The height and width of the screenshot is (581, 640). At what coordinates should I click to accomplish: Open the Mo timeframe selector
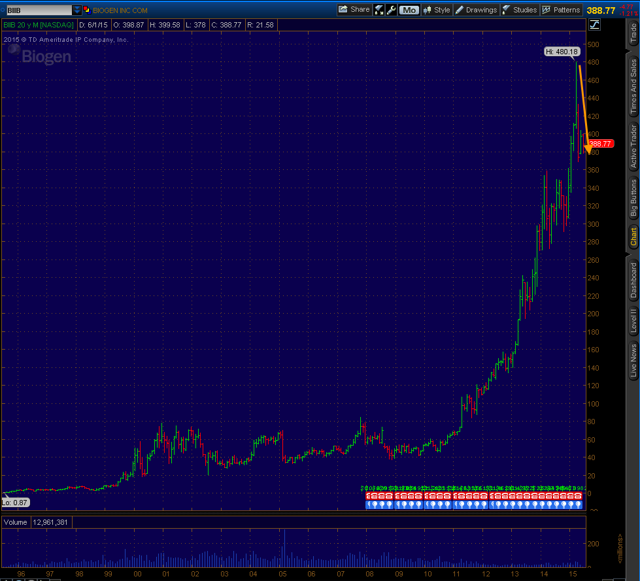pyautogui.click(x=409, y=10)
